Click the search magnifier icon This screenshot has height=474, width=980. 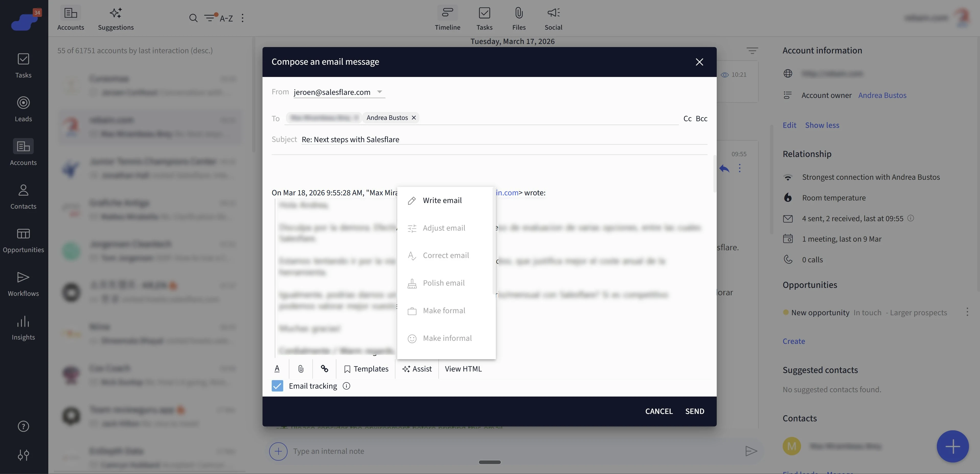click(193, 18)
